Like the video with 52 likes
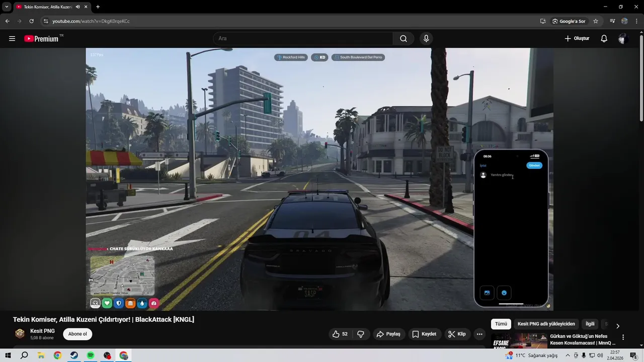Screen dimensions: 644x362 click(x=340, y=334)
